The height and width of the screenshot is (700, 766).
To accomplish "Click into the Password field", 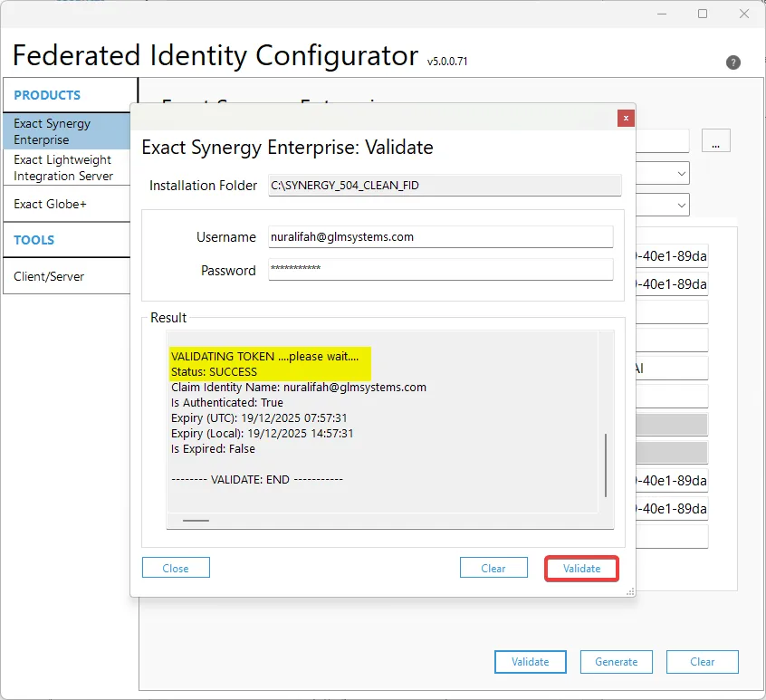I will (441, 270).
